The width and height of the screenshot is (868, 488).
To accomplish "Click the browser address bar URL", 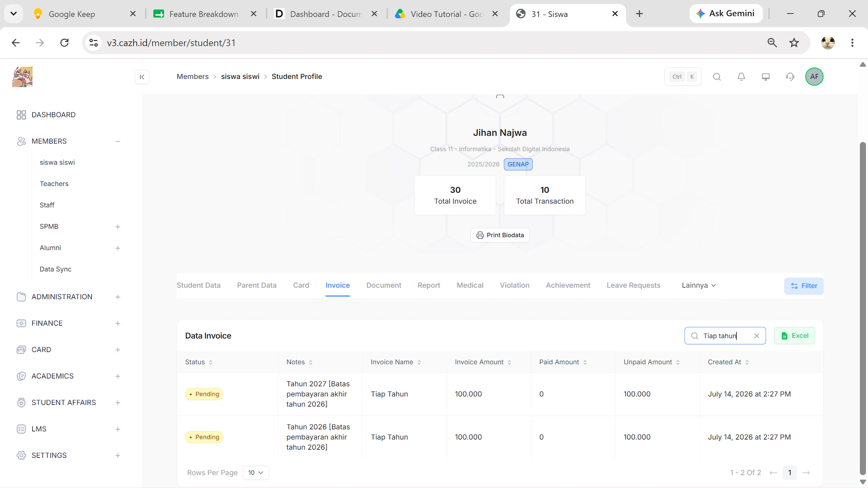I will point(171,43).
